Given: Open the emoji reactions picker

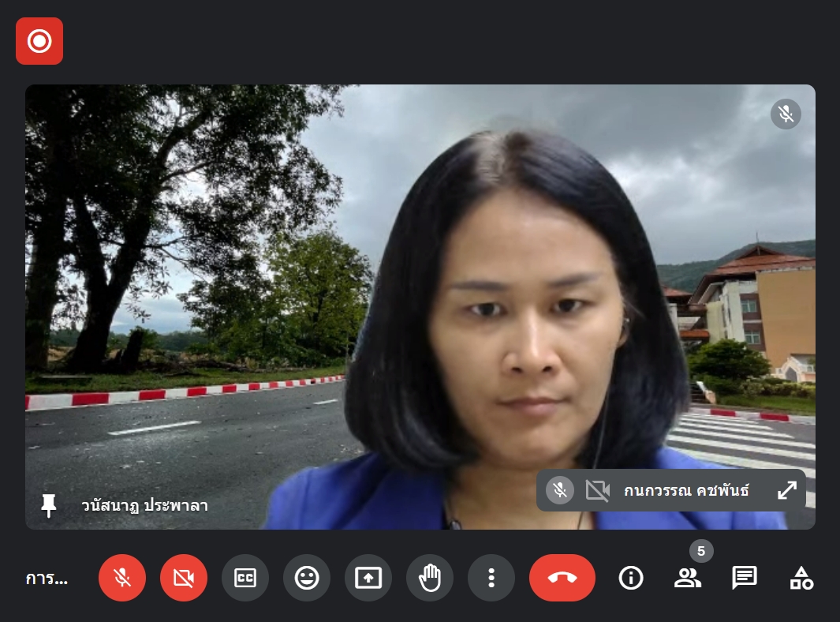Looking at the screenshot, I should pyautogui.click(x=307, y=578).
